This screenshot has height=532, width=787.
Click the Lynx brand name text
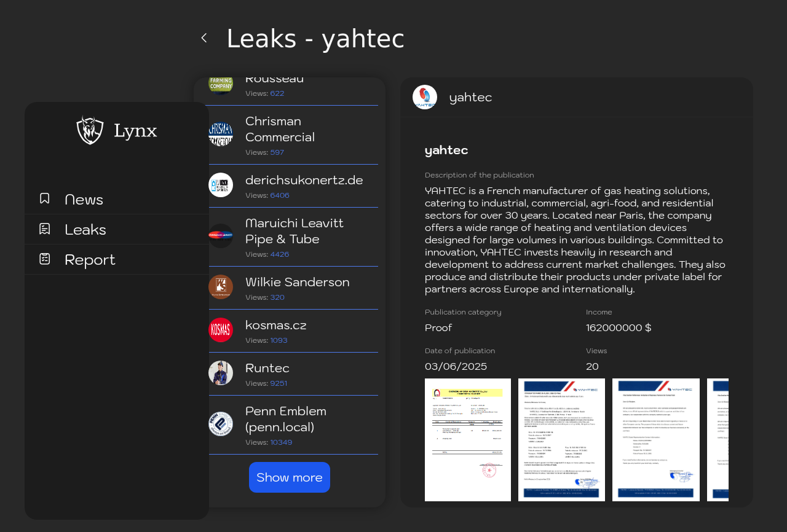(135, 131)
